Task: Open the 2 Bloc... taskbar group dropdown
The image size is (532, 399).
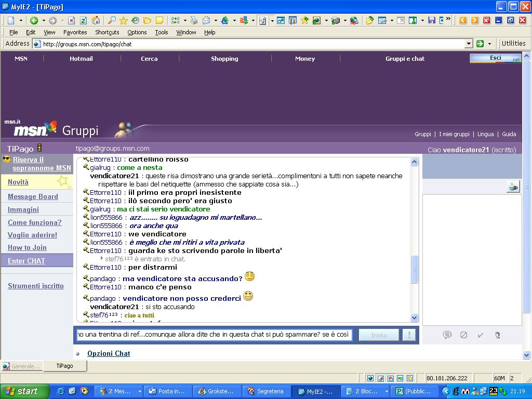Action: (386, 391)
